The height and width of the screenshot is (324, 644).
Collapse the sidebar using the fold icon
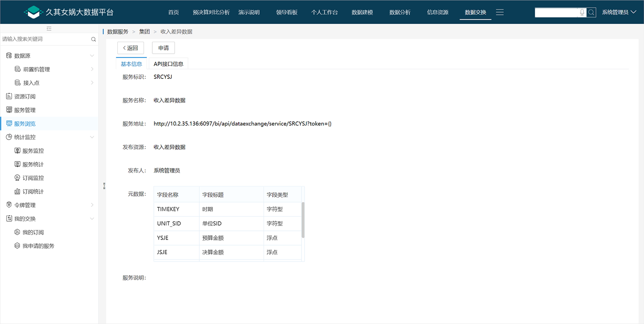coord(49,28)
